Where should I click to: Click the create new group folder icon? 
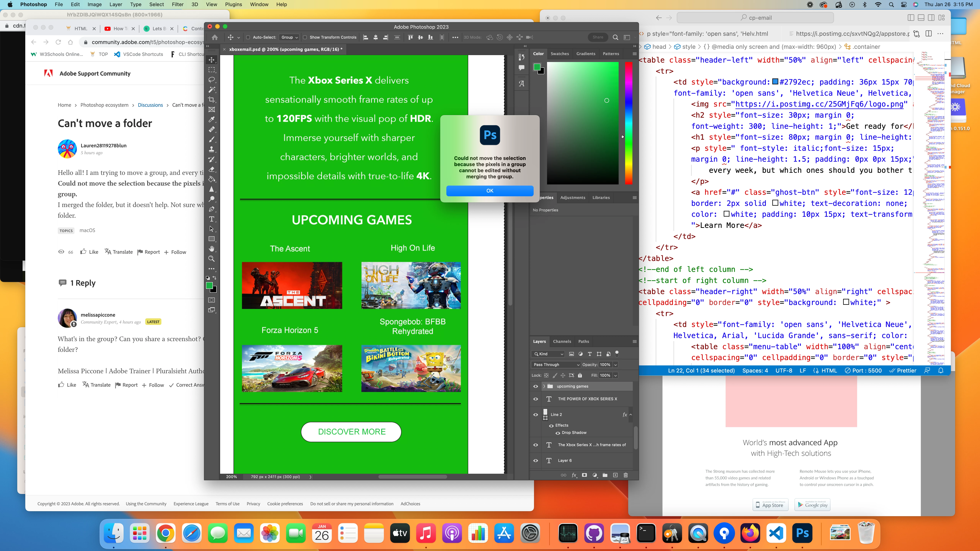point(605,475)
